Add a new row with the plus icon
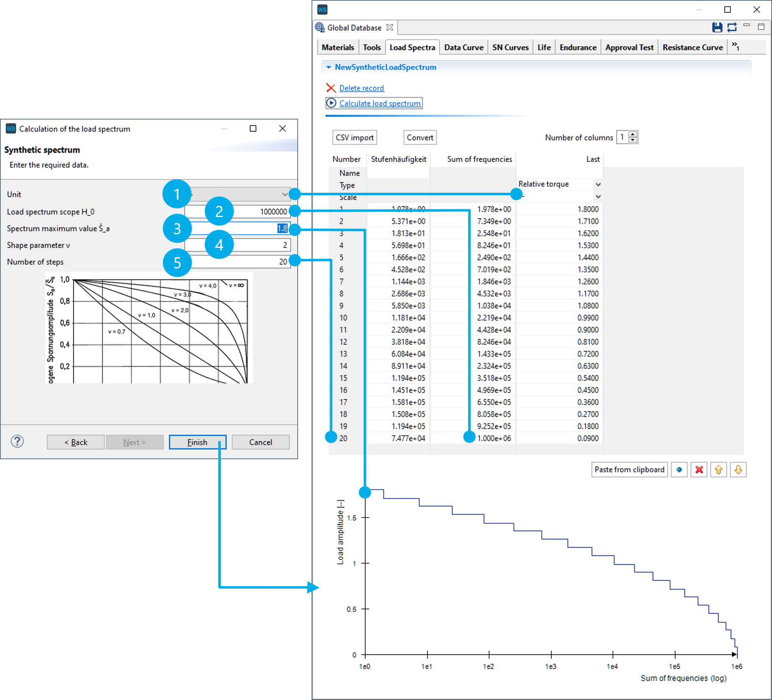Image resolution: width=772 pixels, height=700 pixels. (x=679, y=469)
